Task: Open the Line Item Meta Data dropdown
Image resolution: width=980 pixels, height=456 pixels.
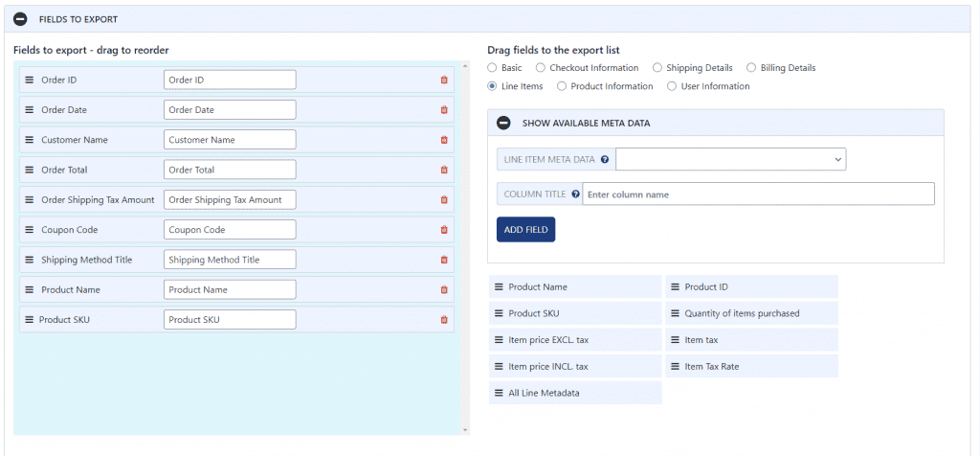Action: tap(730, 160)
